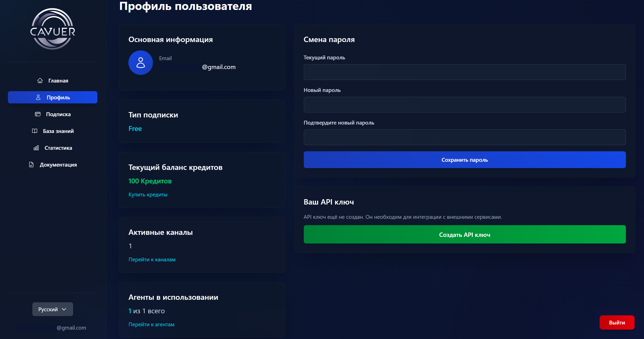
Task: Click the bar chart icon beside Статистика
Action: [x=36, y=148]
